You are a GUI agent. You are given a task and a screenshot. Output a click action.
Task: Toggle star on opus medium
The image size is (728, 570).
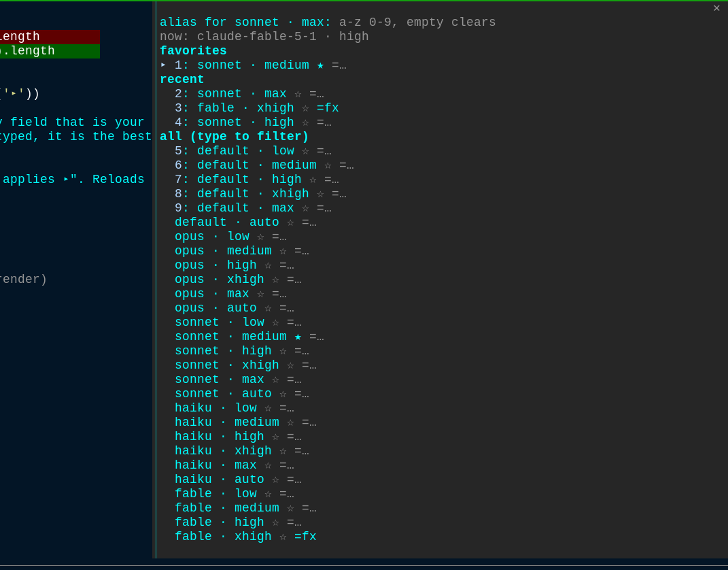point(283,251)
